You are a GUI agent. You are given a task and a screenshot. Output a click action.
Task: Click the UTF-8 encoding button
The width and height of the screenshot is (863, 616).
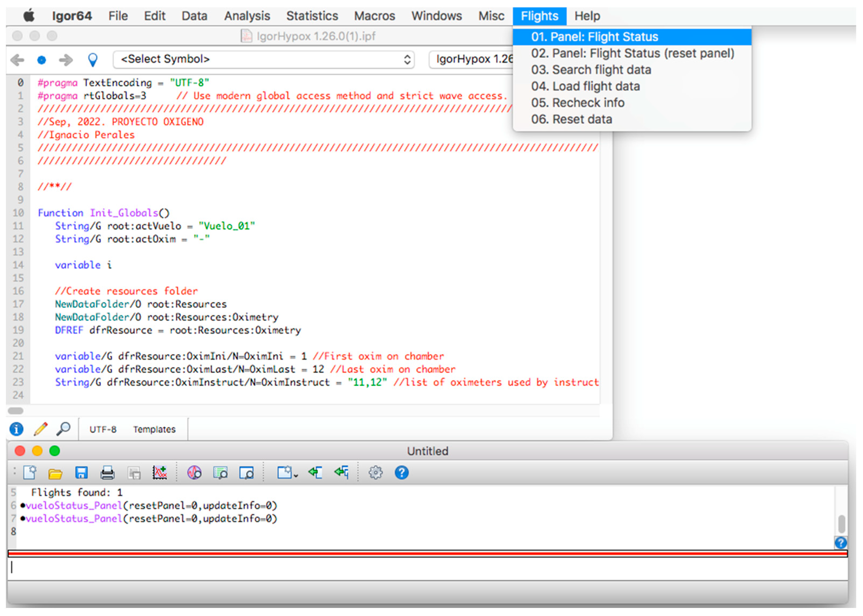103,429
